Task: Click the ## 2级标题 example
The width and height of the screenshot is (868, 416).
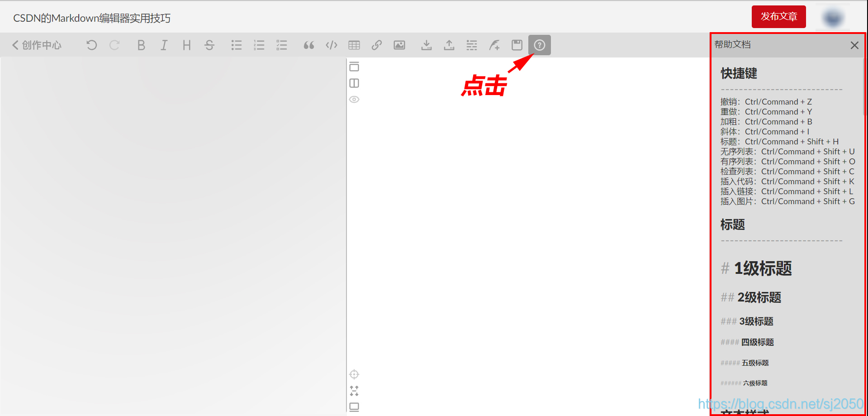Action: click(751, 297)
